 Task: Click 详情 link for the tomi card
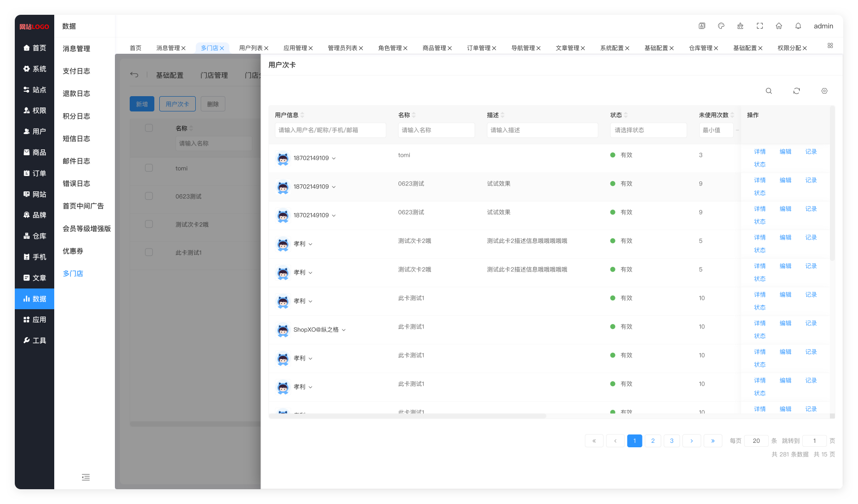tap(759, 152)
